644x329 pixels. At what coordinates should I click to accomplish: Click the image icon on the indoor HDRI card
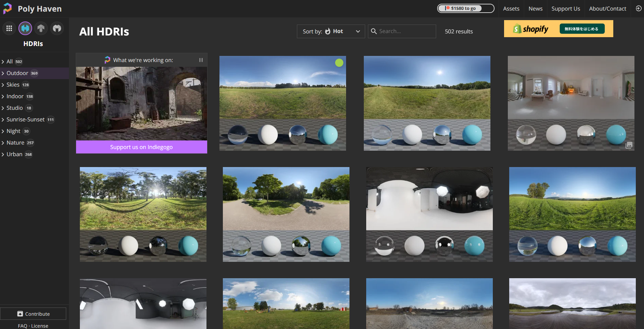click(x=629, y=145)
